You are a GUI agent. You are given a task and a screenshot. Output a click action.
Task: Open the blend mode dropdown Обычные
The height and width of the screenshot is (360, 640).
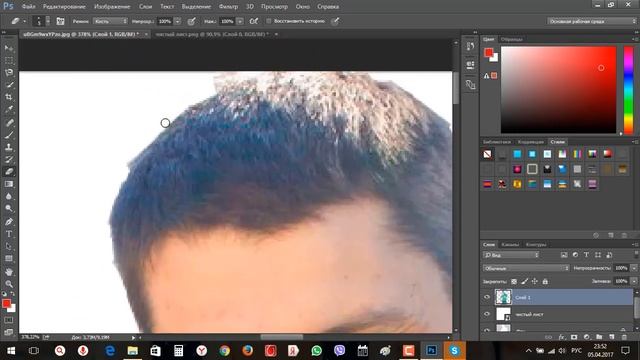click(526, 268)
